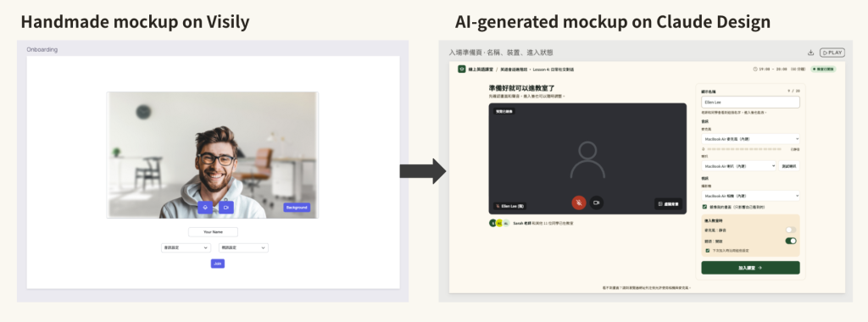
Task: Click the Lesson 4 breadcrumb item
Action: 553,69
